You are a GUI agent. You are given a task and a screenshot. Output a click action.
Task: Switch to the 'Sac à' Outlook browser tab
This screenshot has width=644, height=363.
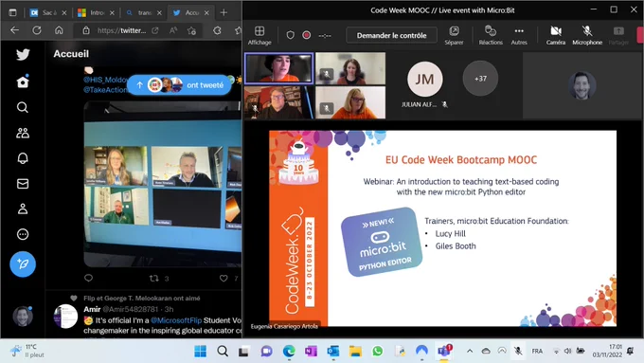48,12
